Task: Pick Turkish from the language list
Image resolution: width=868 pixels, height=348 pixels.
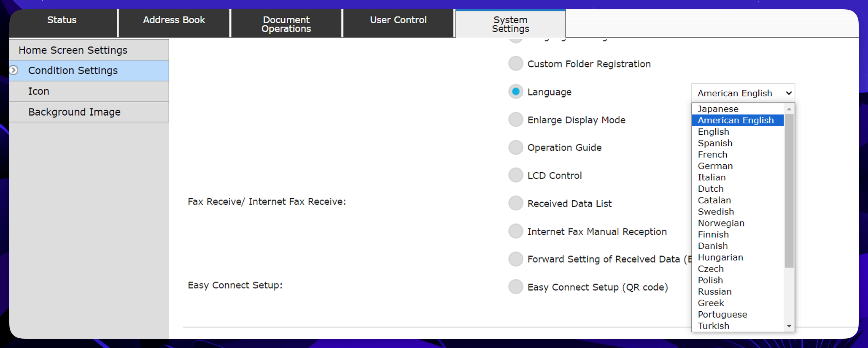Action: pyautogui.click(x=738, y=326)
